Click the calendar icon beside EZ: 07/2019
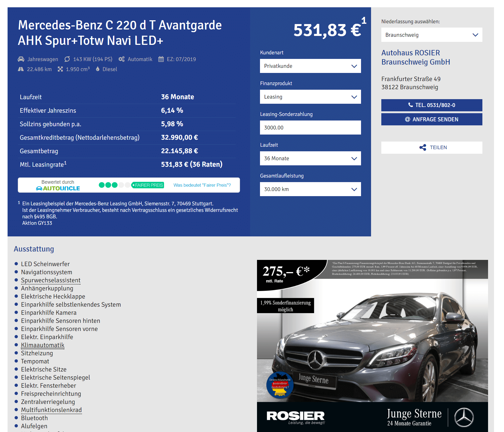This screenshot has width=504, height=432. click(161, 59)
